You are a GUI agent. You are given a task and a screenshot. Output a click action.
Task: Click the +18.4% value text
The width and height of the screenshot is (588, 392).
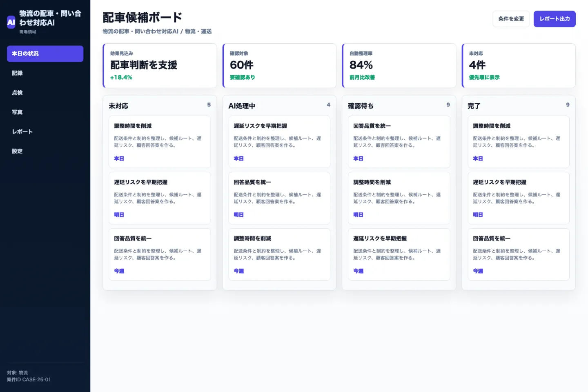(121, 77)
